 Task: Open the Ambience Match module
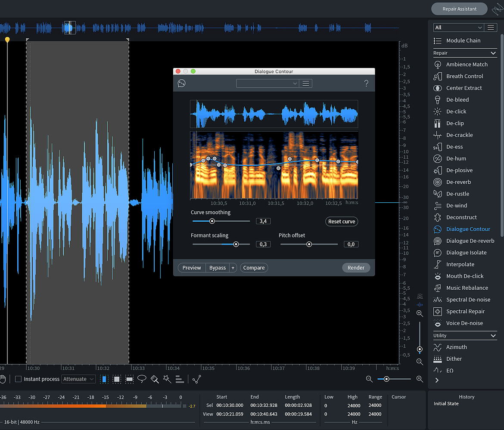click(x=460, y=65)
